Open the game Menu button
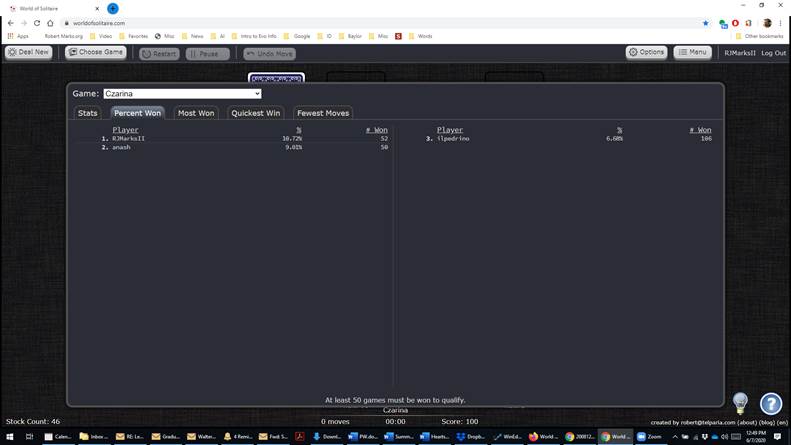The image size is (791, 445). point(692,52)
